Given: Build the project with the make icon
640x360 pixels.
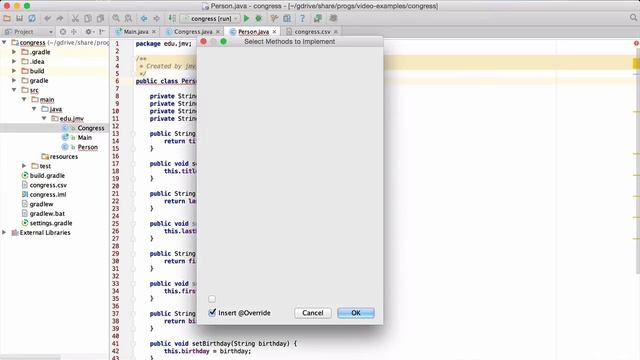Looking at the screenshot, I should click(172, 18).
